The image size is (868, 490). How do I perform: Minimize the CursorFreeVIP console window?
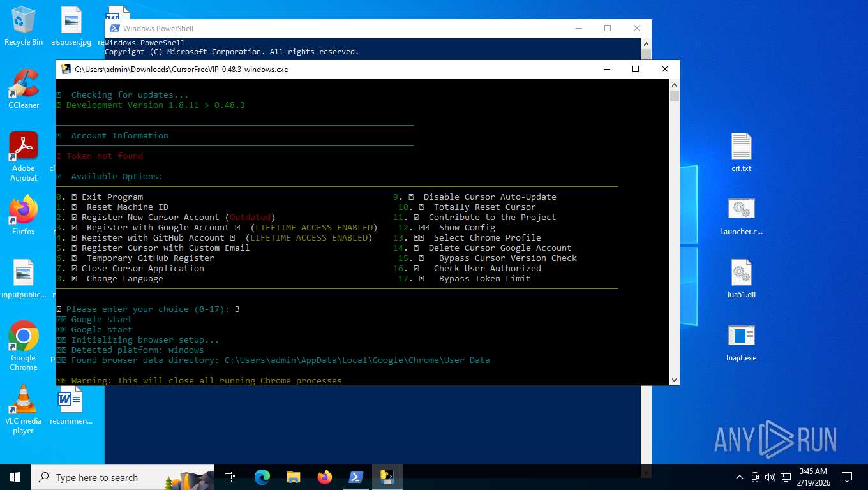tap(606, 69)
